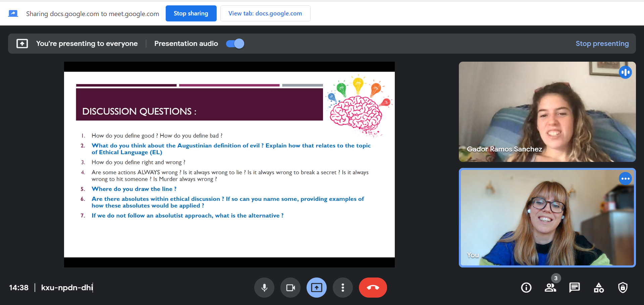Show participants list

pyautogui.click(x=550, y=288)
